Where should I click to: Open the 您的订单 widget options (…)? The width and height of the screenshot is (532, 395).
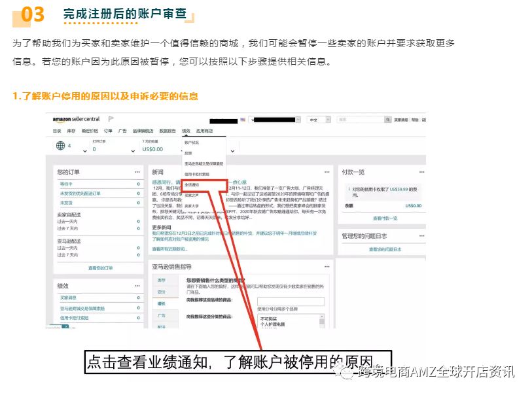coord(137,172)
